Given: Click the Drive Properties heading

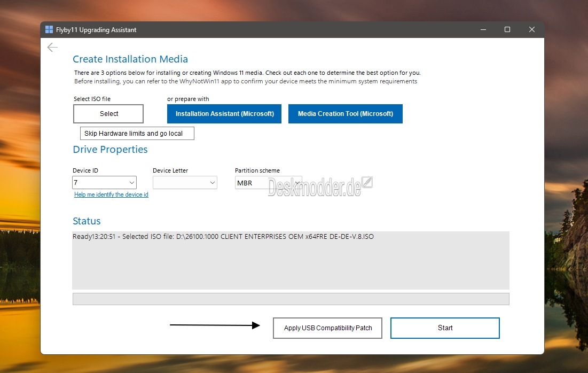Looking at the screenshot, I should click(110, 149).
